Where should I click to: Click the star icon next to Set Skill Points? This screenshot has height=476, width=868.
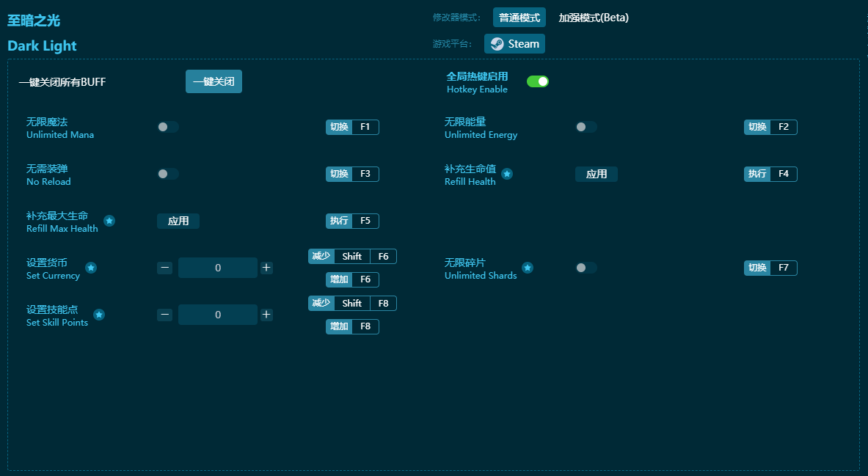coord(99,315)
